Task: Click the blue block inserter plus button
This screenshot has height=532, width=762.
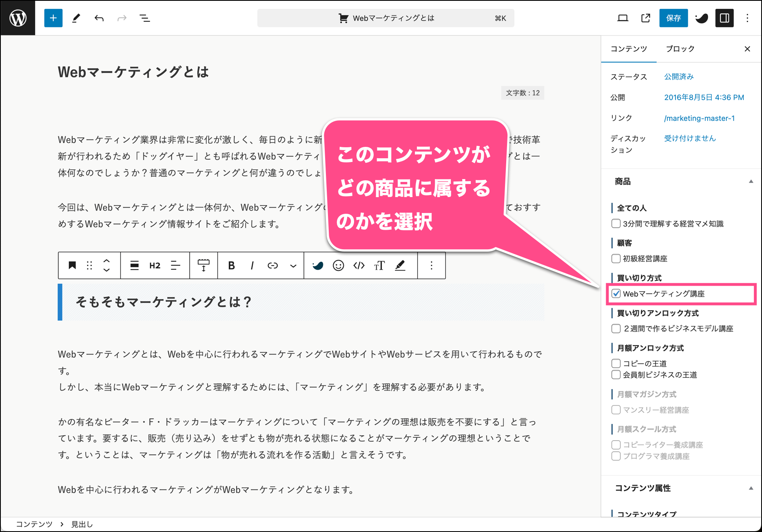Action: tap(53, 18)
